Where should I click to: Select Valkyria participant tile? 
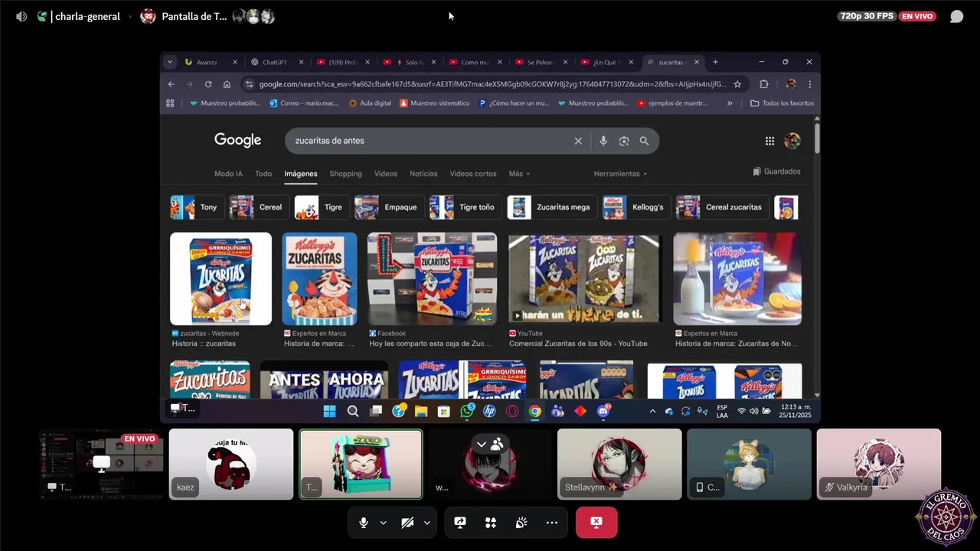(x=879, y=464)
